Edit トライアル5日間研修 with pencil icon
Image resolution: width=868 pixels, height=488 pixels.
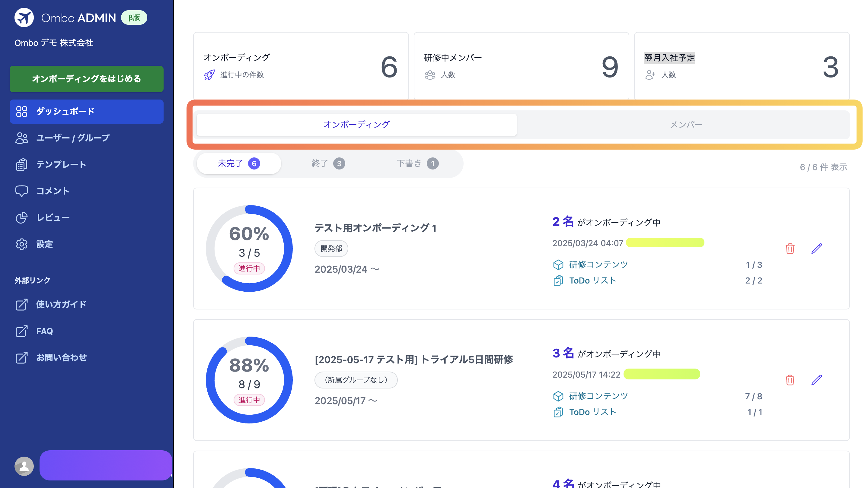(817, 380)
